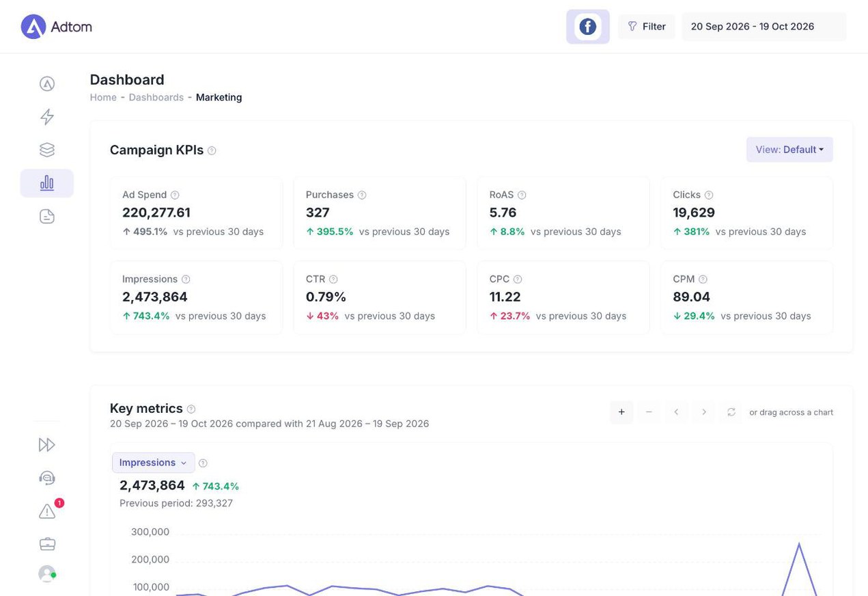Screen dimensions: 868x596
Task: Click the chart zoom out minus button
Action: pyautogui.click(x=649, y=412)
